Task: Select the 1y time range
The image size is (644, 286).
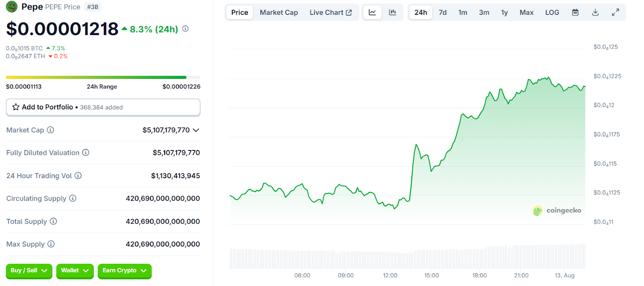Action: pyautogui.click(x=504, y=12)
